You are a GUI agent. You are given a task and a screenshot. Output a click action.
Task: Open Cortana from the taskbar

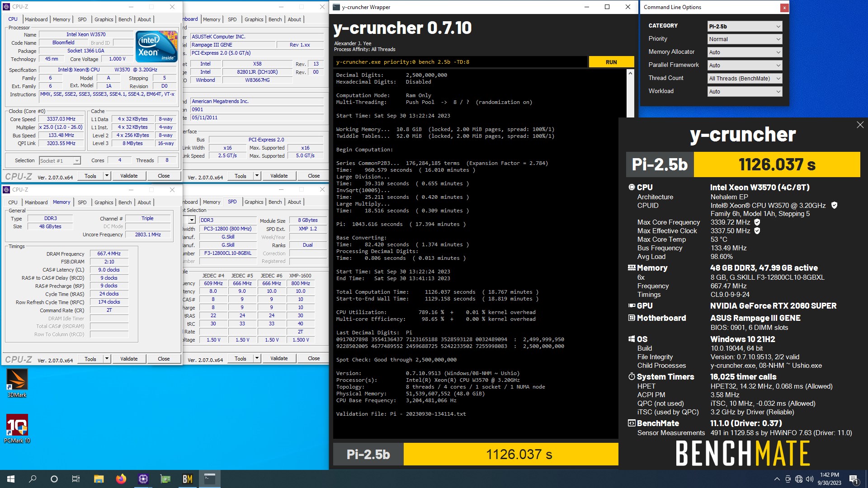tap(54, 479)
